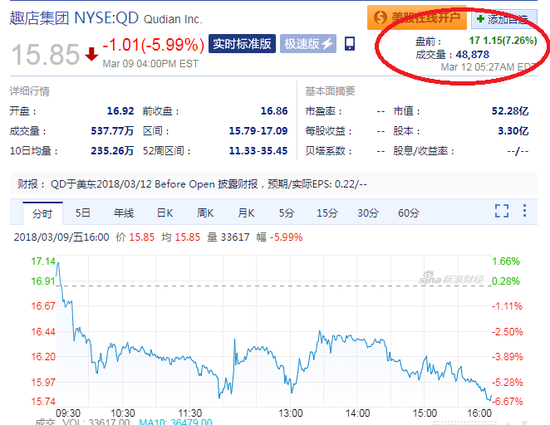550x425 pixels.
Task: Click the 量 33617 chart readout
Action: tap(228, 237)
